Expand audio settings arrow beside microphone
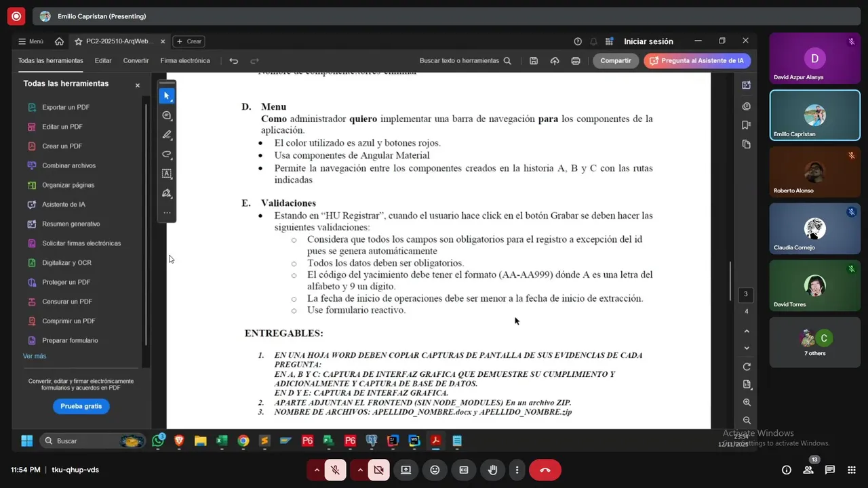Image resolution: width=868 pixels, height=488 pixels. 317,470
